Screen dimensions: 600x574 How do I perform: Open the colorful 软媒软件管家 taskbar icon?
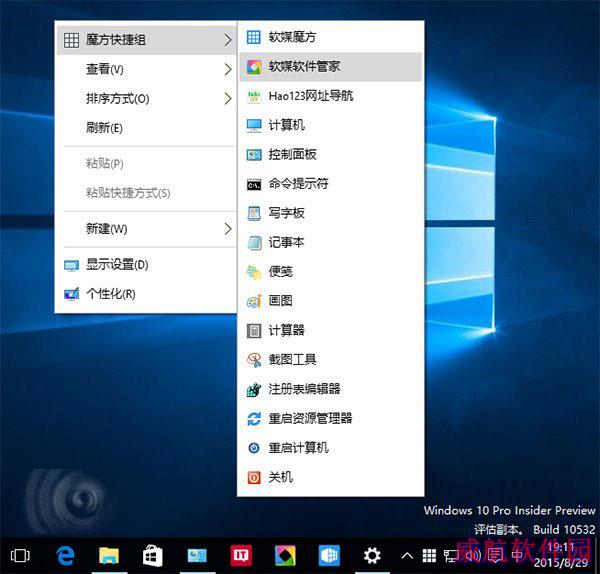click(x=285, y=556)
